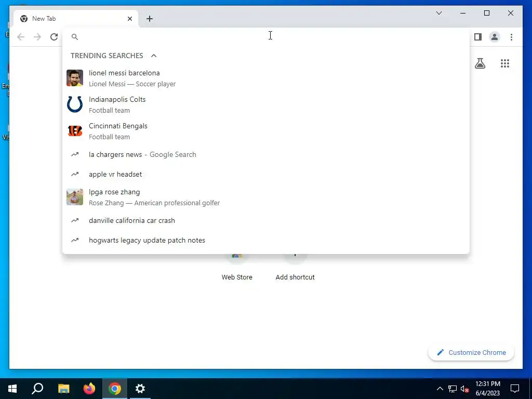Open the side panel icon
532x399 pixels.
tap(478, 37)
